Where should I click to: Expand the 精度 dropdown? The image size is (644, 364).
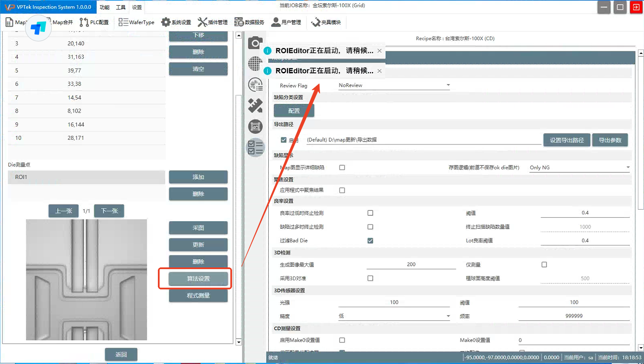tap(448, 316)
